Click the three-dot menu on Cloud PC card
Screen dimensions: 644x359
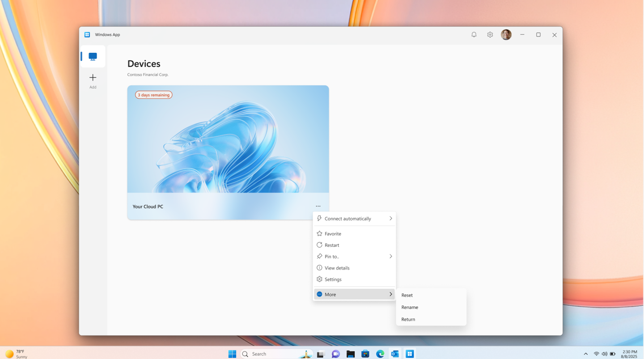318,206
